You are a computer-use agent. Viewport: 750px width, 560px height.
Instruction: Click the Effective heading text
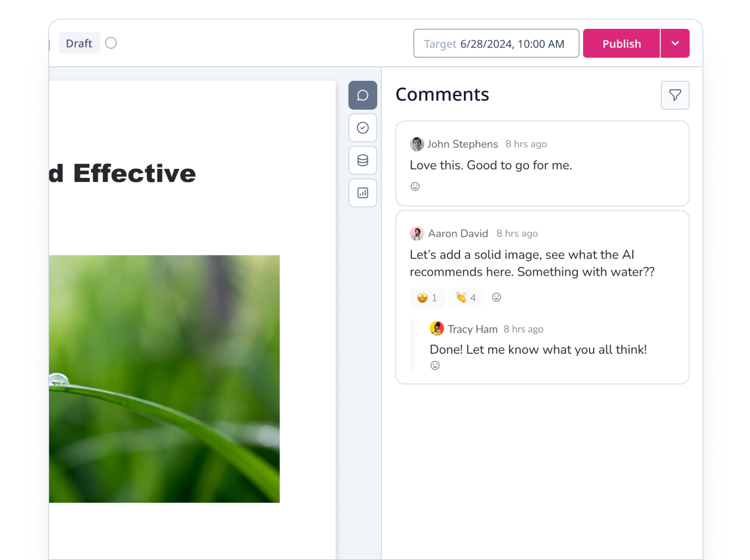[134, 174]
